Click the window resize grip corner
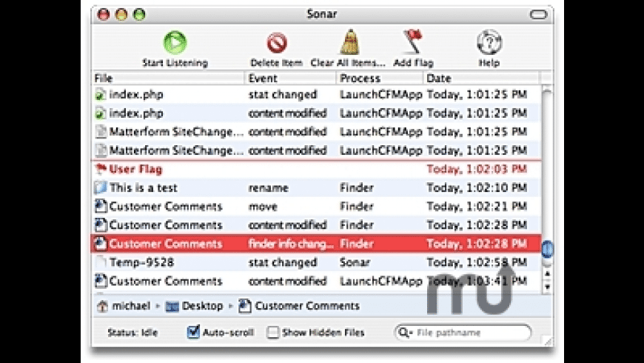The height and width of the screenshot is (363, 644). coord(548,341)
